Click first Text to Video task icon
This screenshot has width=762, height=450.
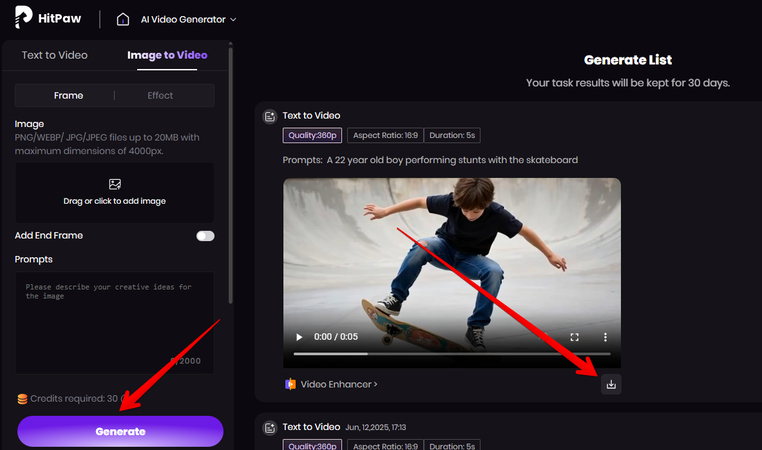[270, 116]
